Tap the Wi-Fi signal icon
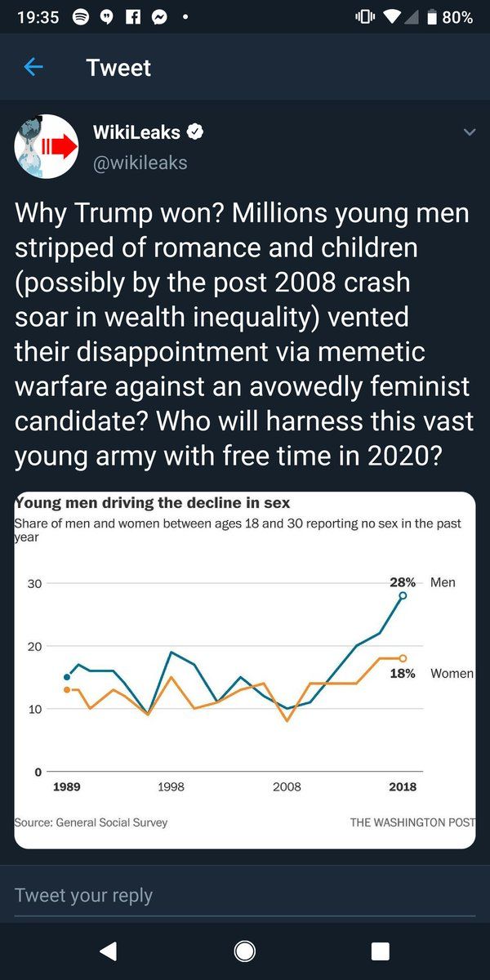The height and width of the screenshot is (980, 490). [394, 17]
